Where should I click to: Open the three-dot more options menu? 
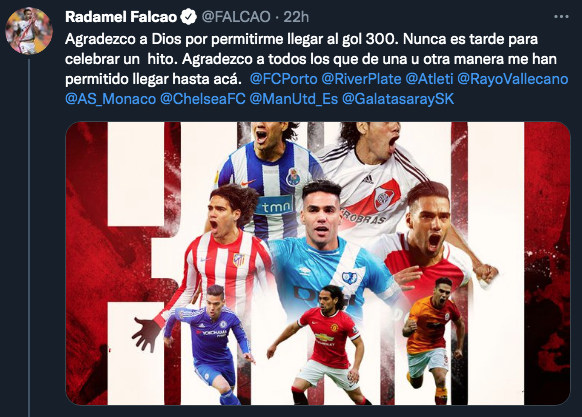pos(561,17)
